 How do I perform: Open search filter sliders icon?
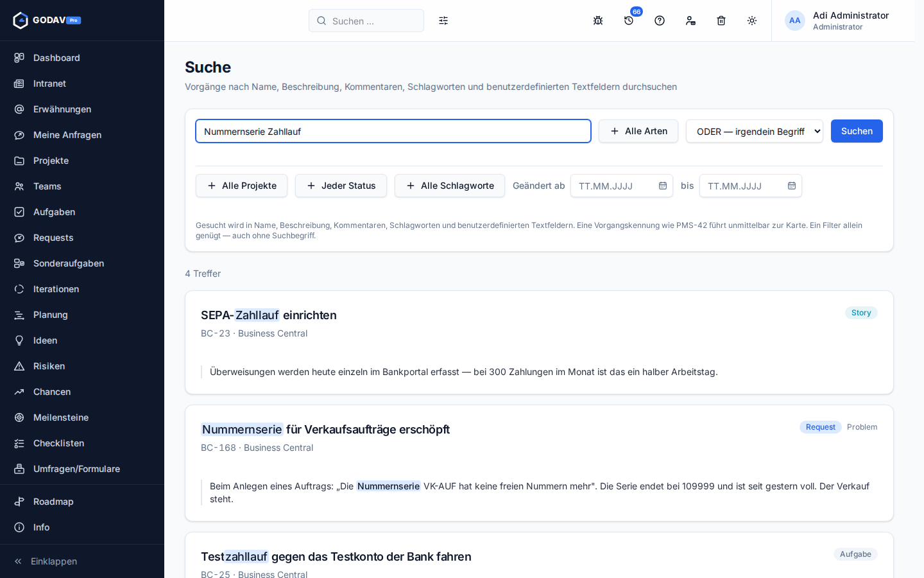443,21
